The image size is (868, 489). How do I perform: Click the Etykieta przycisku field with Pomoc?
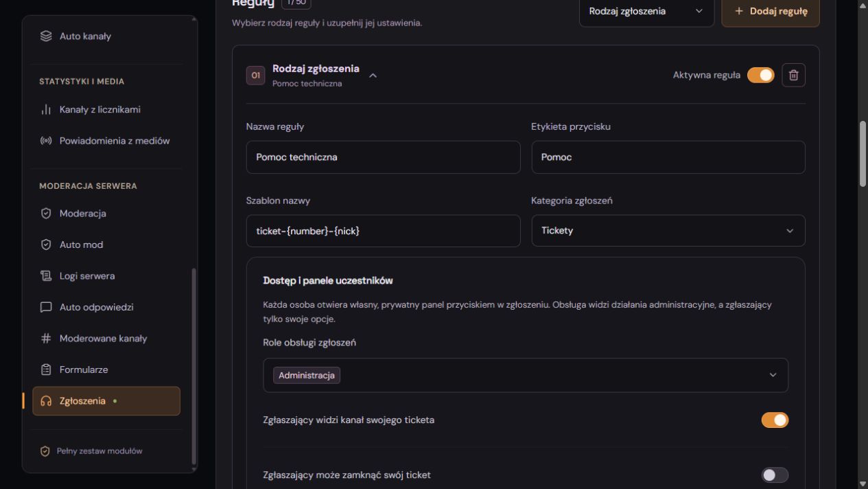668,157
